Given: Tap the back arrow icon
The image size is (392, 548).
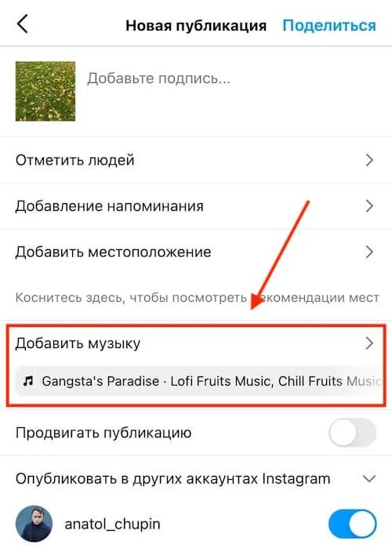Looking at the screenshot, I should pyautogui.click(x=23, y=24).
